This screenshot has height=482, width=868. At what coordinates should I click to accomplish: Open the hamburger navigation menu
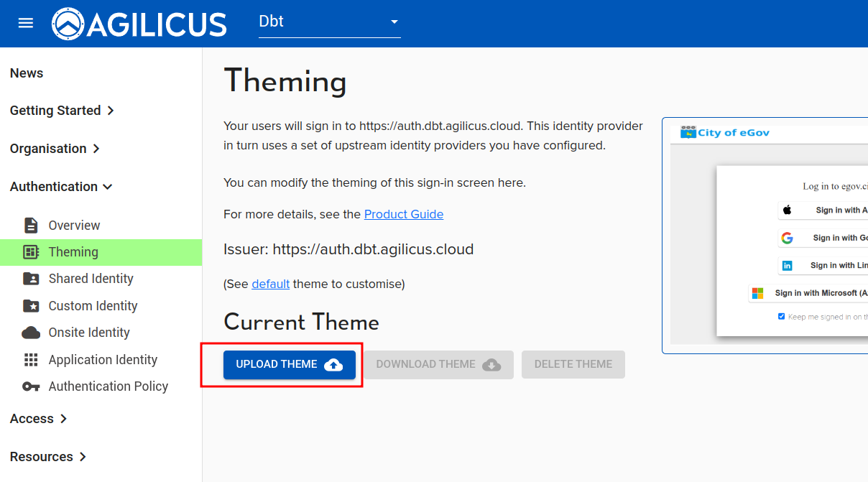coord(26,23)
